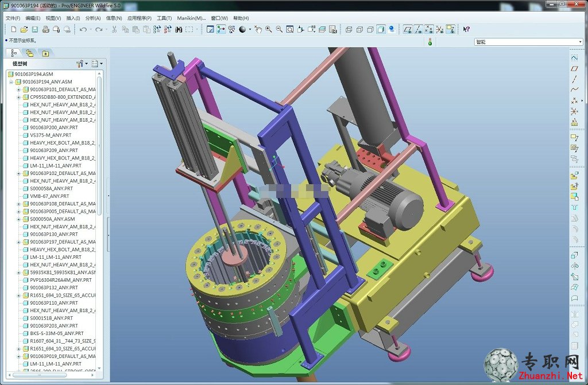The image size is (588, 385).
Task: Open the model tree show dropdown
Action: (x=97, y=64)
